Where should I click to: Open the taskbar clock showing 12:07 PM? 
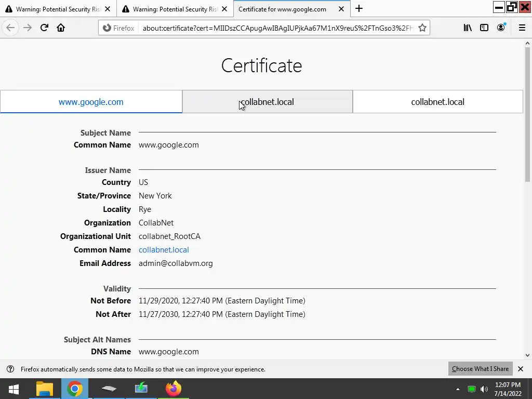coord(508,389)
